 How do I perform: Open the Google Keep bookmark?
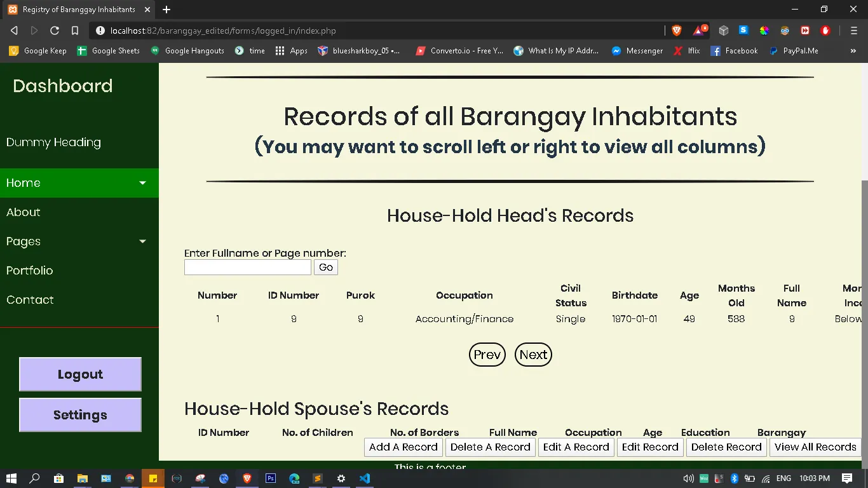(38, 51)
